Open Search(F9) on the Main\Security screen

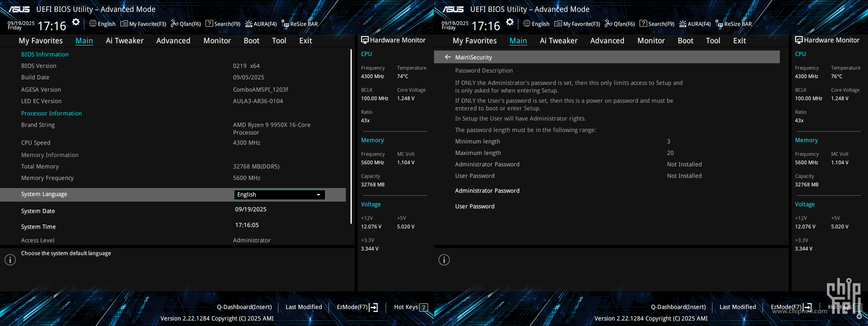(657, 24)
